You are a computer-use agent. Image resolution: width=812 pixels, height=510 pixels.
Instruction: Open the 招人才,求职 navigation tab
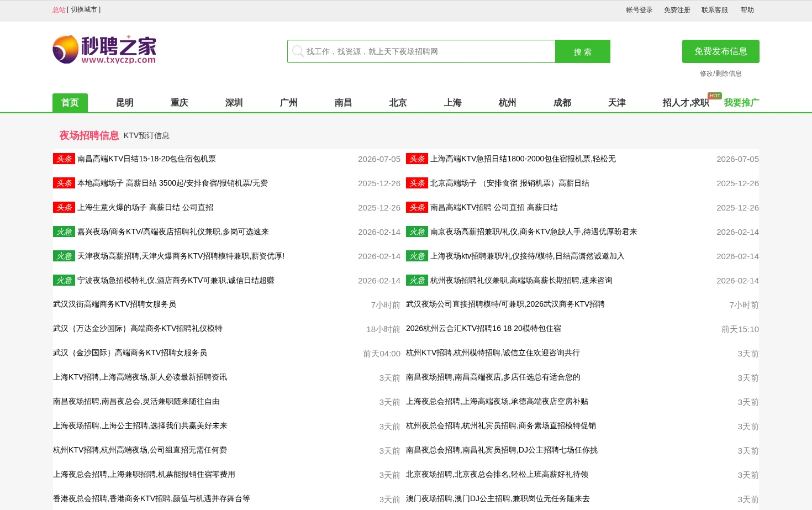pyautogui.click(x=686, y=103)
